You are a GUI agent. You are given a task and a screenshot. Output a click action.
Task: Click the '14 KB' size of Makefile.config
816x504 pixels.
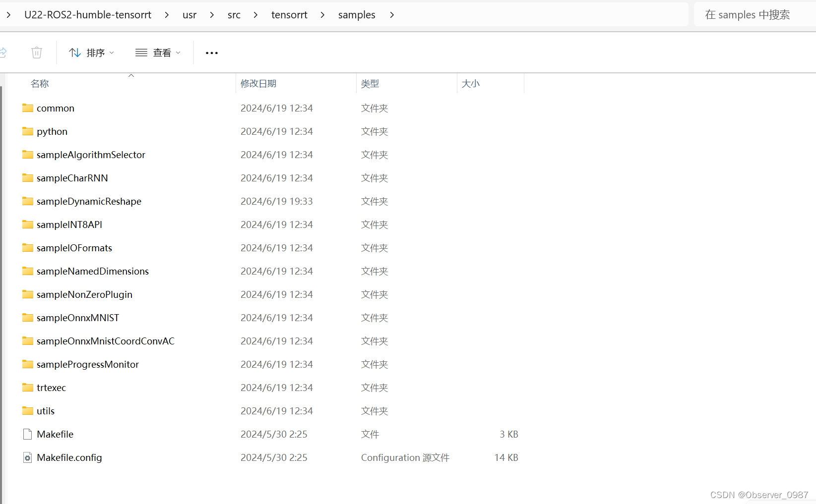click(x=506, y=457)
